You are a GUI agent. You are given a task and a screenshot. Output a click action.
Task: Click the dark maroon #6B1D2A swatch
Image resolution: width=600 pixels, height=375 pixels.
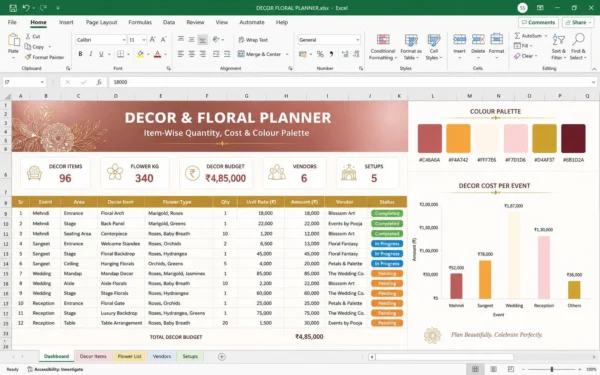pos(573,139)
